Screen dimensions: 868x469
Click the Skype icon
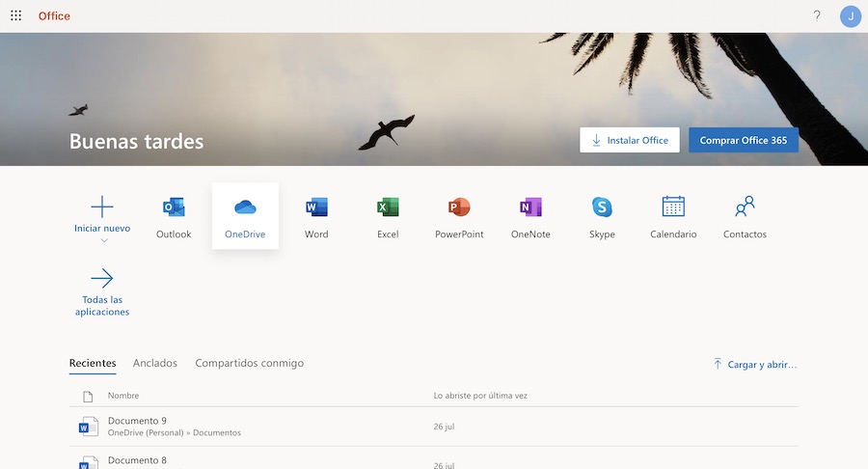tap(602, 216)
